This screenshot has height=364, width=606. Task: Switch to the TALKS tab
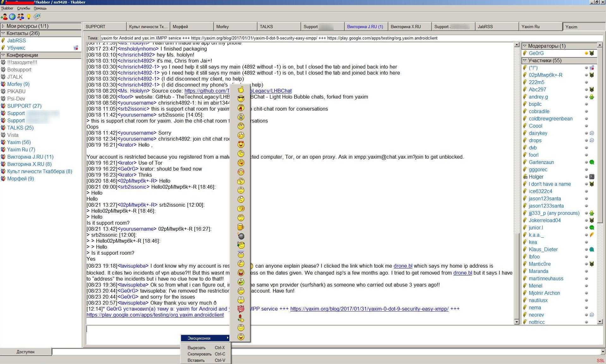(x=278, y=27)
